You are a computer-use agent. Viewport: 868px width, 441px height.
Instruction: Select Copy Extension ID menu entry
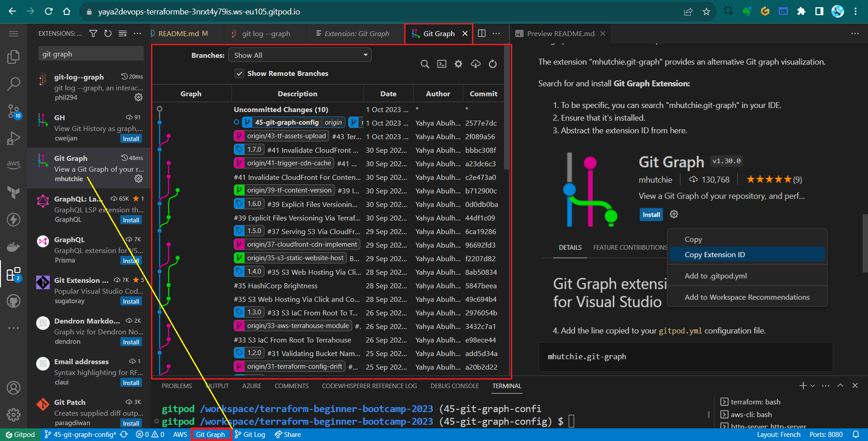click(747, 254)
